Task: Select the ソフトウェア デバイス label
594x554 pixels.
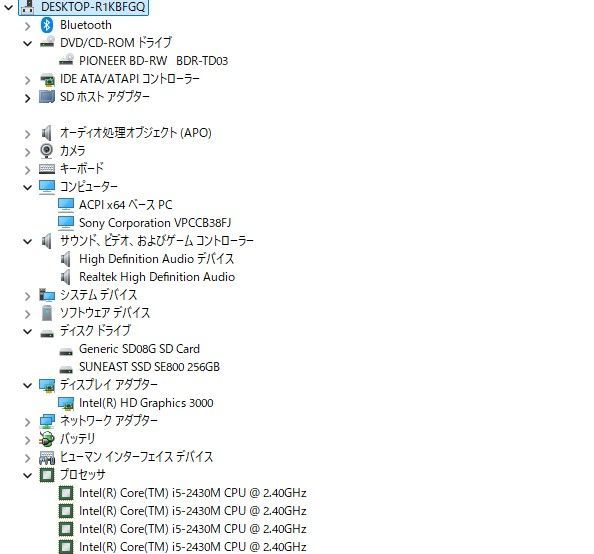Action: pos(105,313)
